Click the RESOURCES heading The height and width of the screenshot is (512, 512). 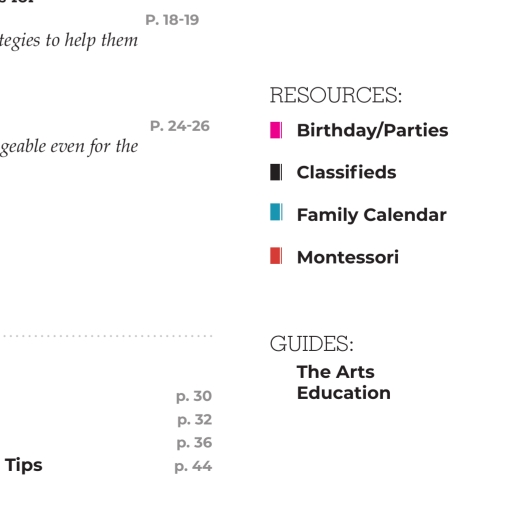tap(336, 95)
